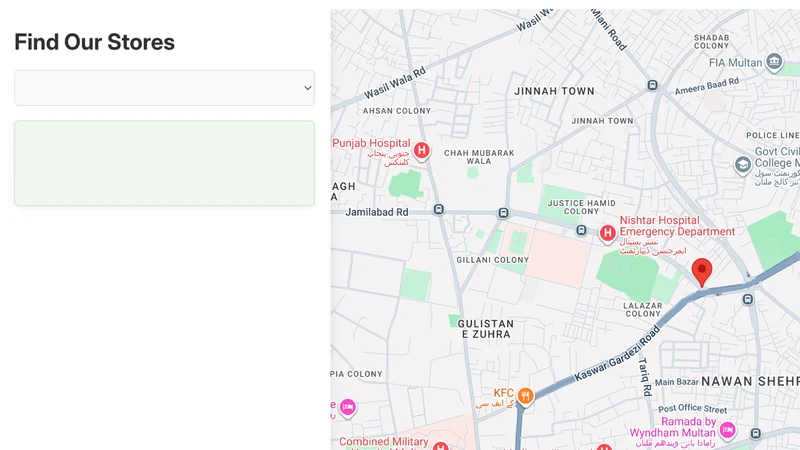Click the LALAZAR COLONY map label
800x450 pixels.
coord(643,310)
